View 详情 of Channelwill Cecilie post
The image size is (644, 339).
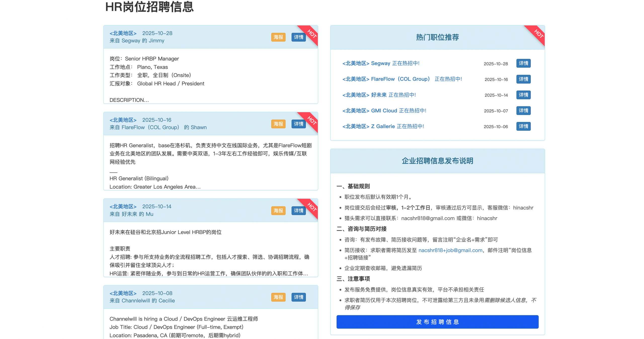(x=298, y=297)
